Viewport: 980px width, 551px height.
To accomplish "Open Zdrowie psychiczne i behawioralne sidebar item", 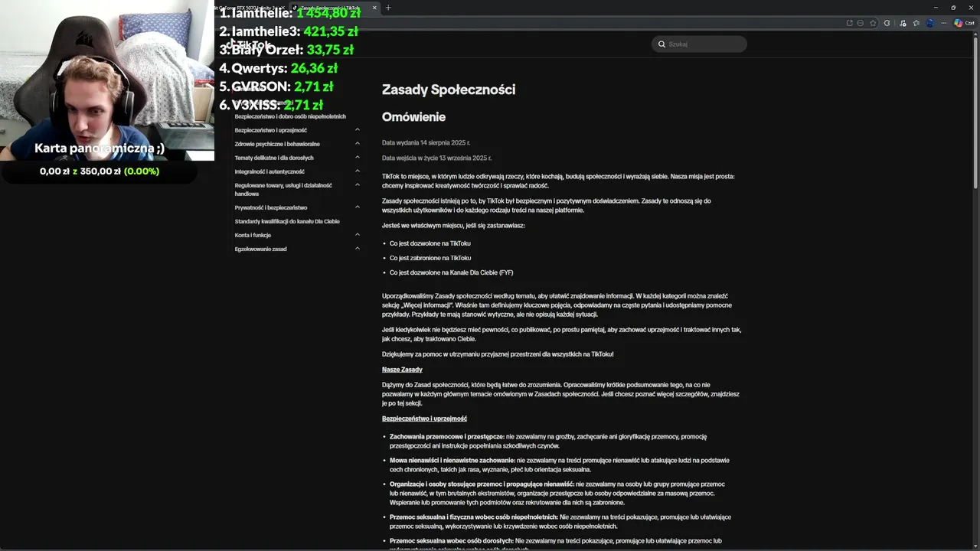I will tap(277, 144).
